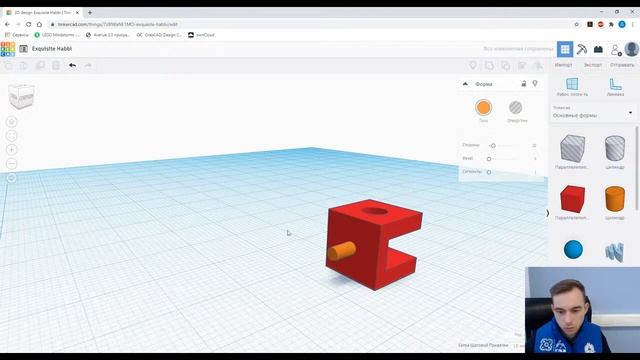Viewport: 640px width, 360px height.
Task: Go back in the browser
Action: click(7, 24)
